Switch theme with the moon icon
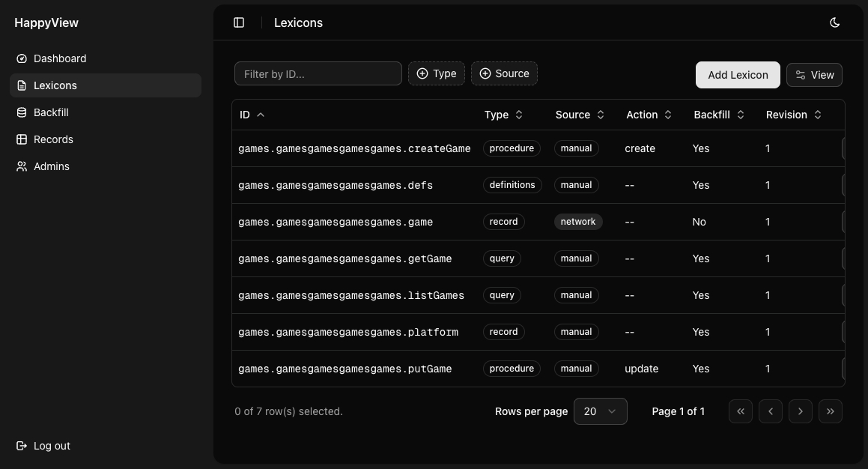868x469 pixels. [x=835, y=22]
